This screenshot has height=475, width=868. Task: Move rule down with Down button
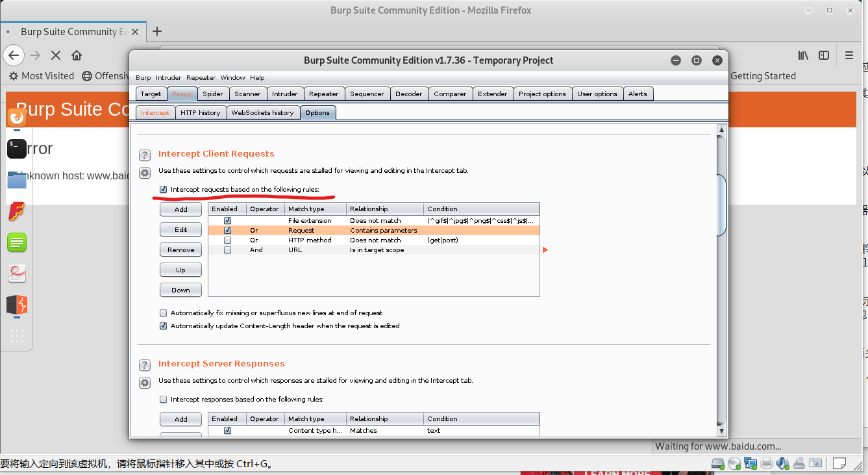[180, 290]
